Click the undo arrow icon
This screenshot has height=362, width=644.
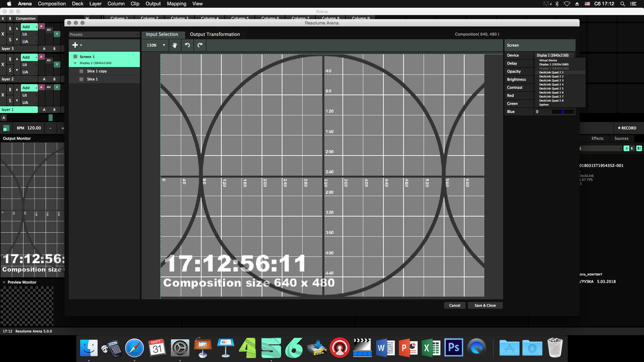coord(187,45)
